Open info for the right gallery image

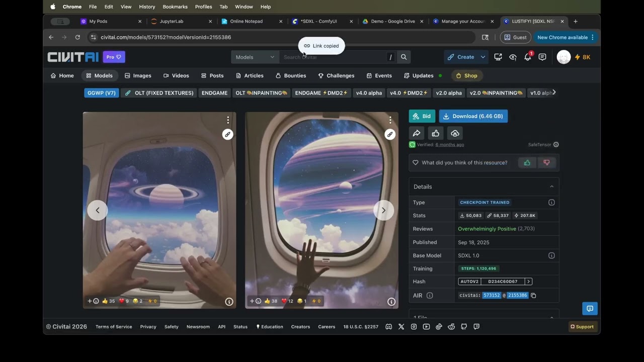tap(391, 302)
